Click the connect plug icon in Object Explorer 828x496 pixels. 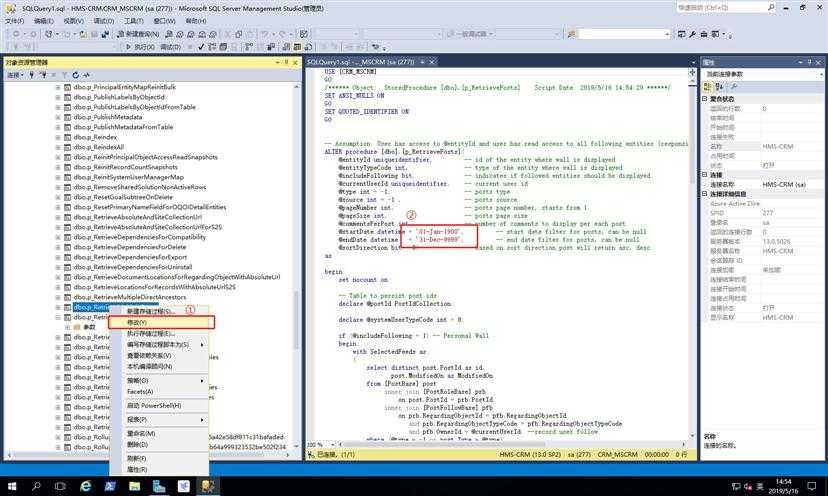[32, 75]
